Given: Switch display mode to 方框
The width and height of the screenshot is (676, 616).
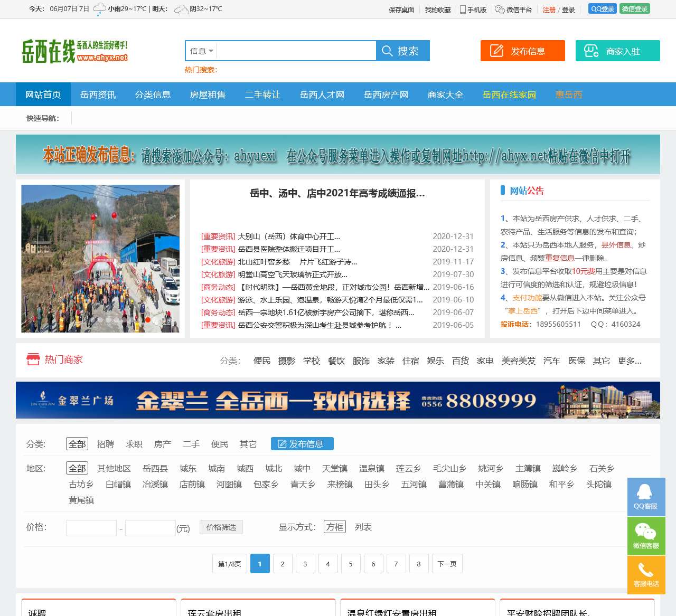Looking at the screenshot, I should 334,527.
